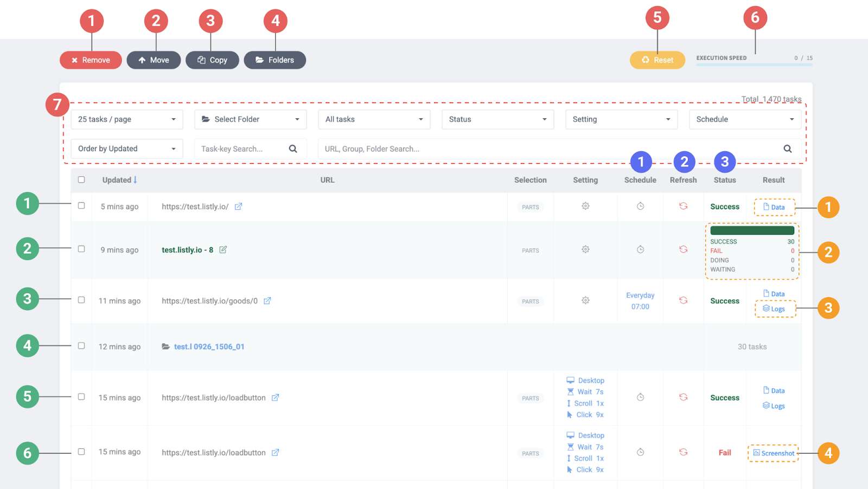Click the refresh icon for test.listly.io/goods/0
Viewport: 868px width, 489px height.
click(683, 300)
